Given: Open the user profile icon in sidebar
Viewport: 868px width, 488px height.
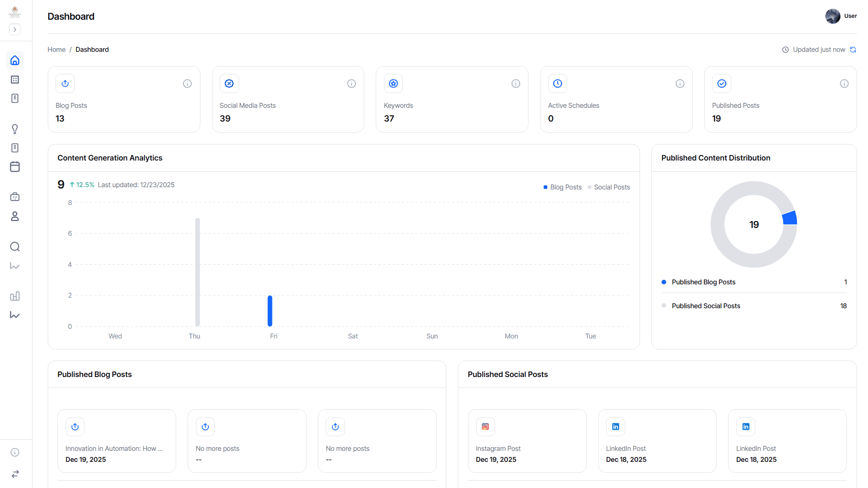Looking at the screenshot, I should [15, 216].
